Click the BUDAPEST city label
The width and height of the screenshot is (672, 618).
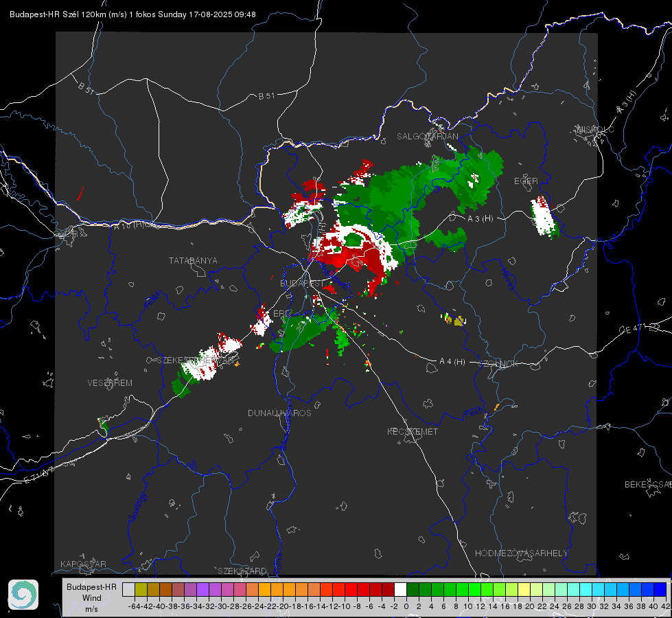tap(302, 283)
